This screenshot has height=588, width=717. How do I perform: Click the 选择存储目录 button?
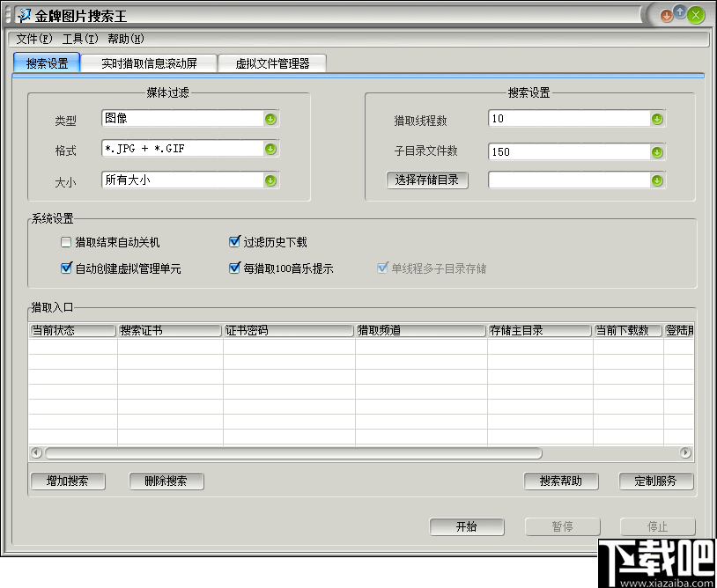coord(427,180)
